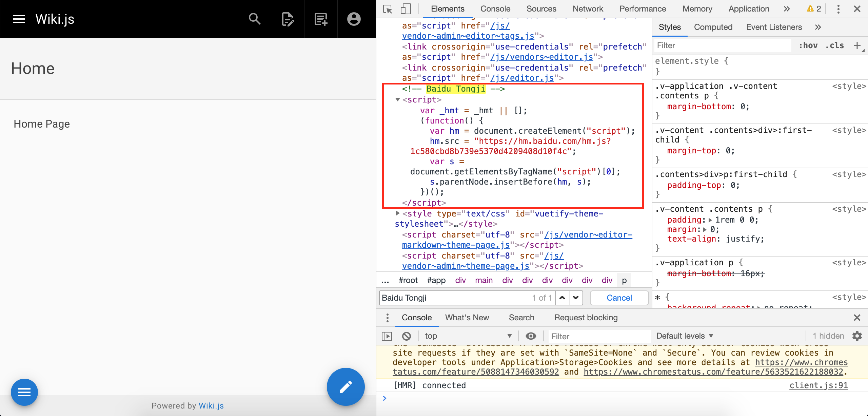The width and height of the screenshot is (868, 416).
Task: Open the Request blocking drawer tab
Action: [x=586, y=318]
